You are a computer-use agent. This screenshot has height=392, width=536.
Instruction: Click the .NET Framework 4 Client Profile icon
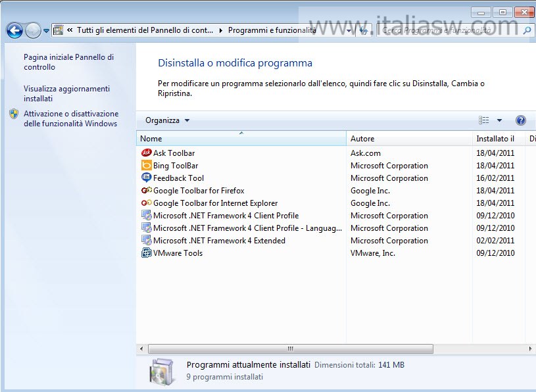[x=146, y=215]
